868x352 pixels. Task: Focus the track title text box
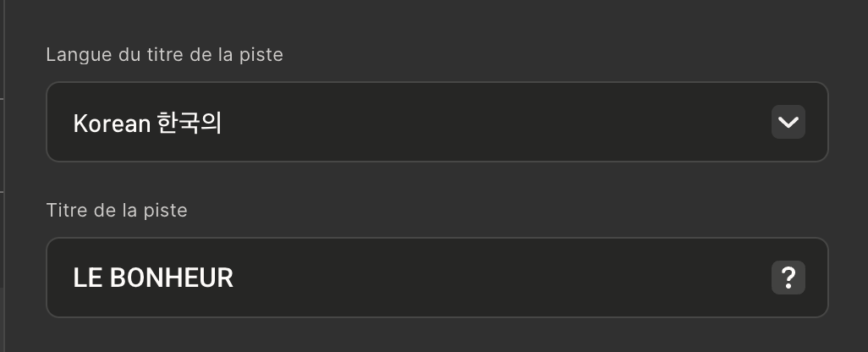[x=437, y=278]
